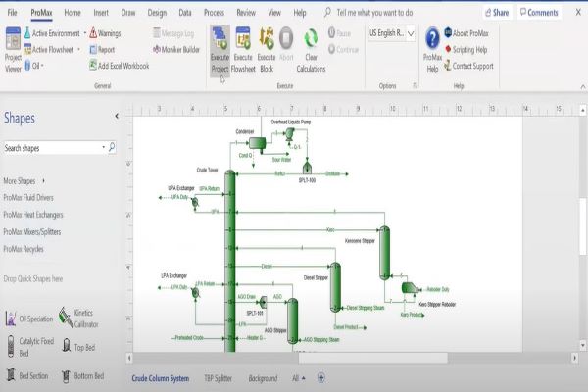Select ProMax Mixers/Splitters stencil
The width and height of the screenshot is (588, 392).
coord(32,232)
